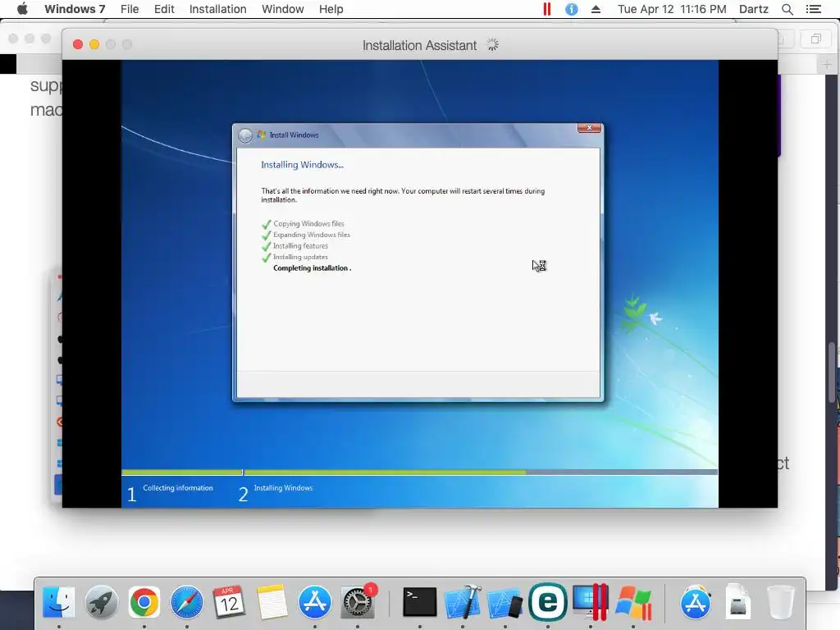840x630 pixels.
Task: Open the Window menu
Action: pyautogui.click(x=282, y=9)
